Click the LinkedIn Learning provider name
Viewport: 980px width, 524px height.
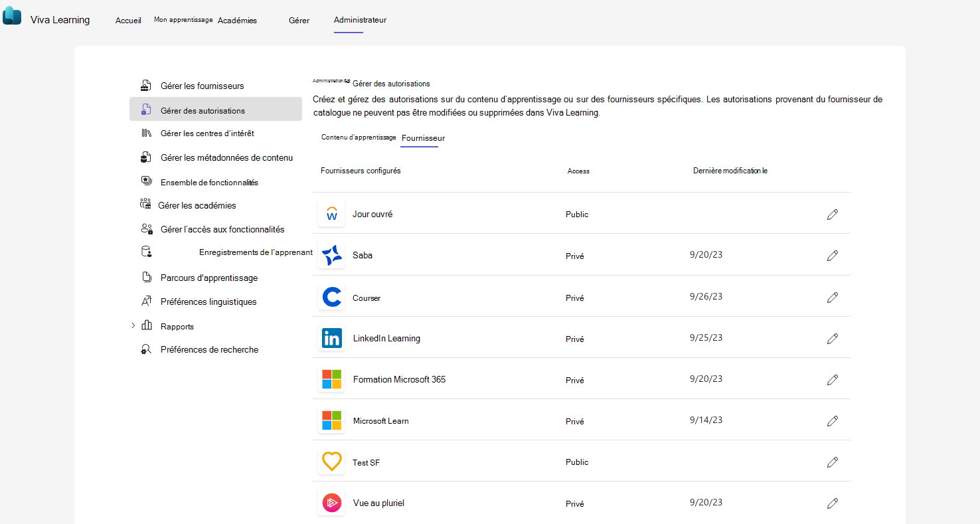click(x=386, y=338)
